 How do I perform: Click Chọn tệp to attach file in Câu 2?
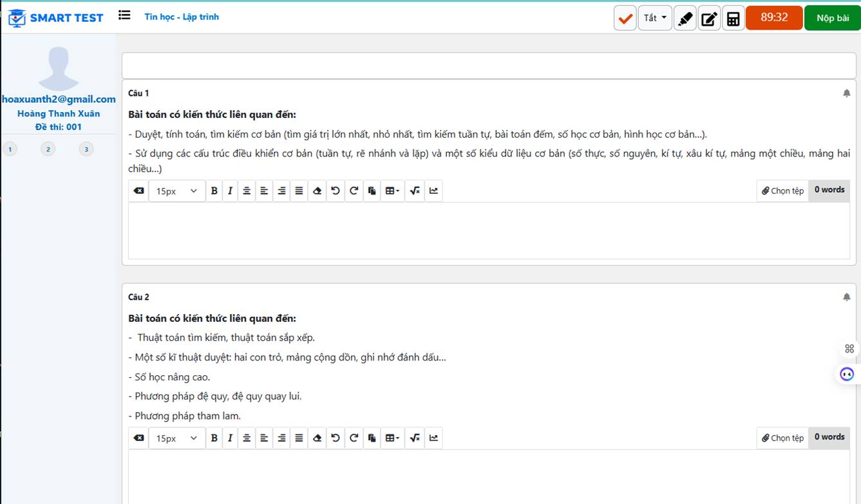(x=782, y=438)
